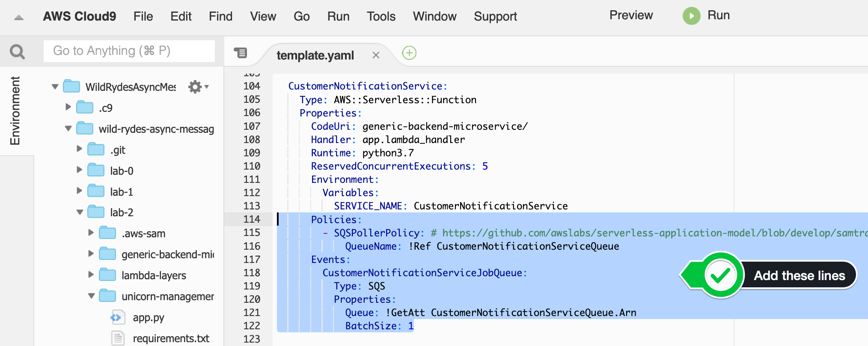Click the .git folder icon
Image resolution: width=868 pixels, height=346 pixels.
click(96, 149)
